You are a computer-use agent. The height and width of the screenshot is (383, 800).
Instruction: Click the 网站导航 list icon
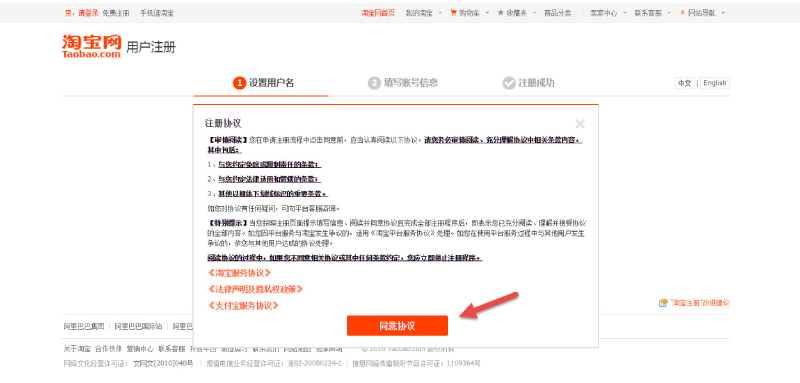pos(683,13)
